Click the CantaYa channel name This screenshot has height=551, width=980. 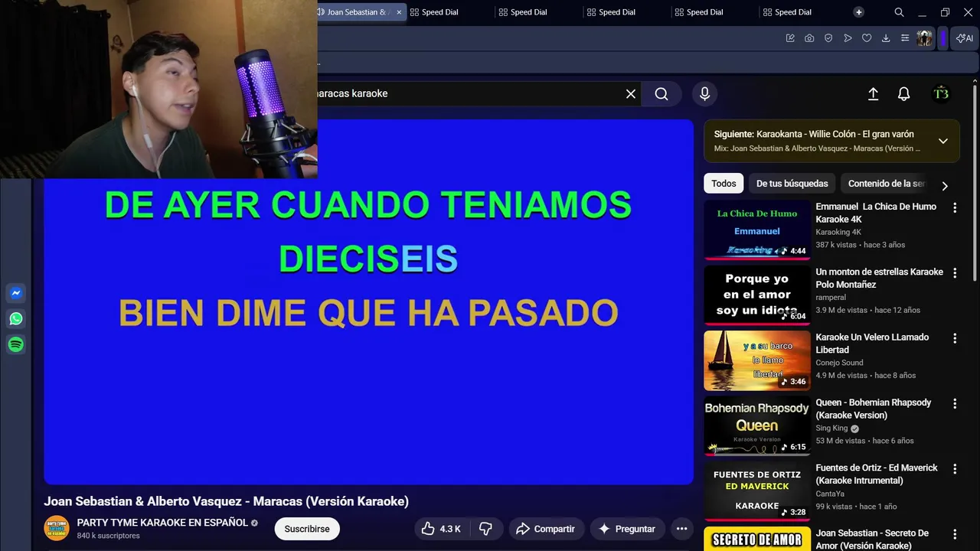pos(830,494)
